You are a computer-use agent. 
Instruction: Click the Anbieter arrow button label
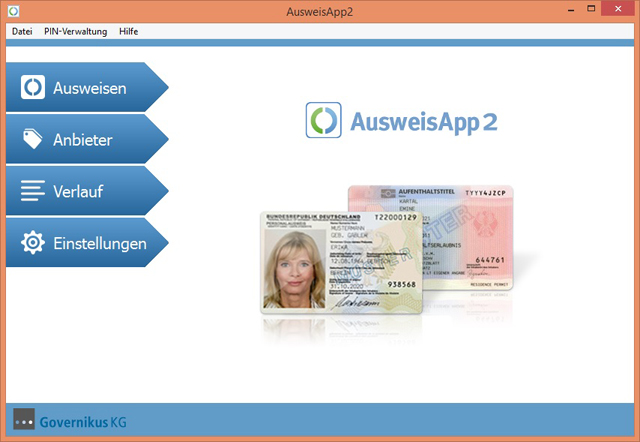tap(83, 140)
